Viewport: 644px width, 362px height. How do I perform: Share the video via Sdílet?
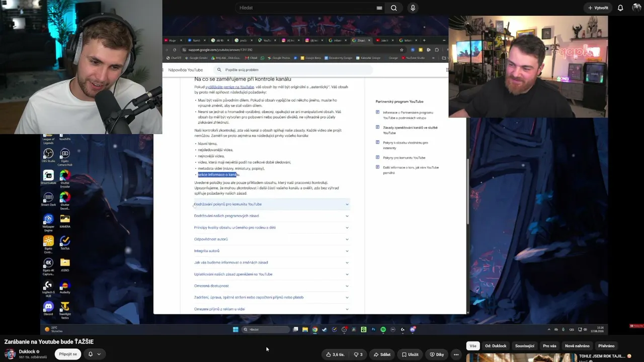tap(382, 354)
